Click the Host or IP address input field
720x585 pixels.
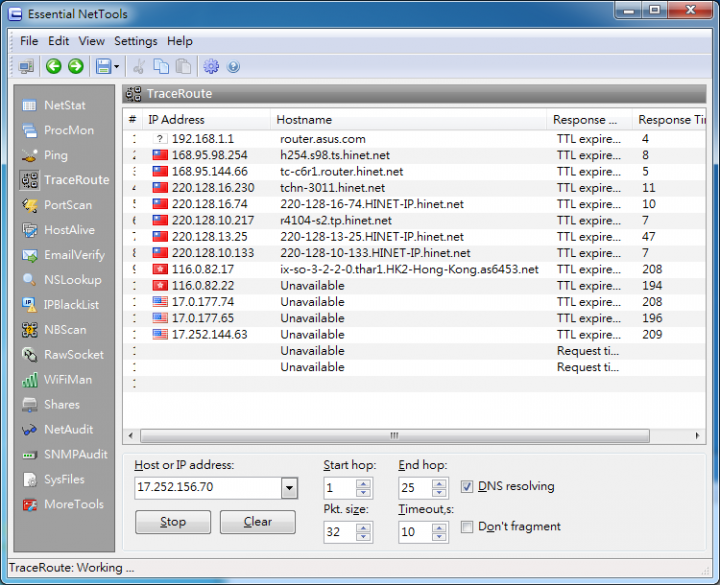coord(208,488)
